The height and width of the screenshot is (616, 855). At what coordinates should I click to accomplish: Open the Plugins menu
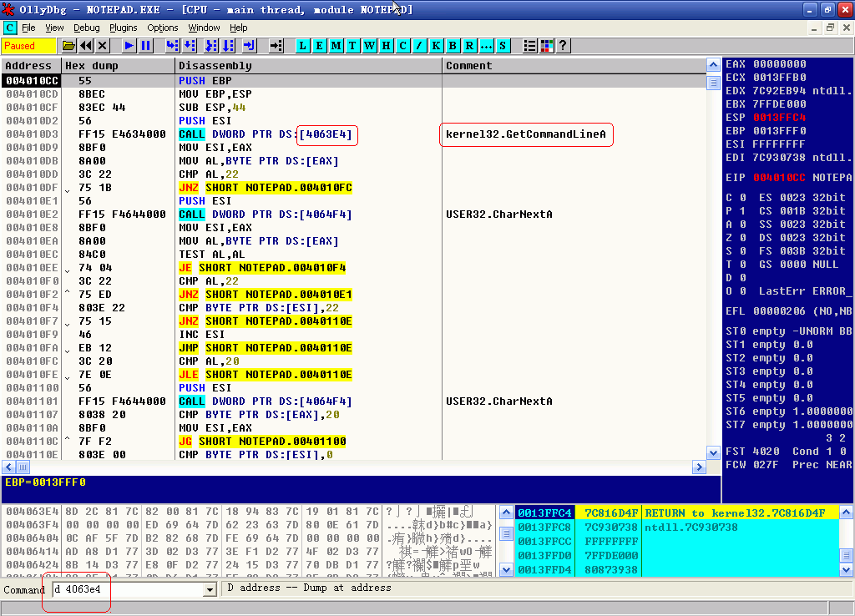[x=124, y=28]
